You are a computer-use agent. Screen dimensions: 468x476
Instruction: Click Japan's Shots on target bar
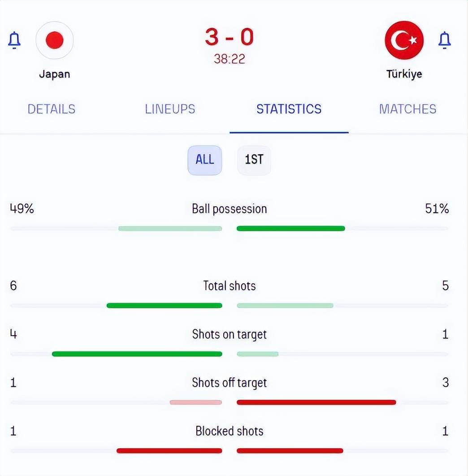(x=137, y=354)
